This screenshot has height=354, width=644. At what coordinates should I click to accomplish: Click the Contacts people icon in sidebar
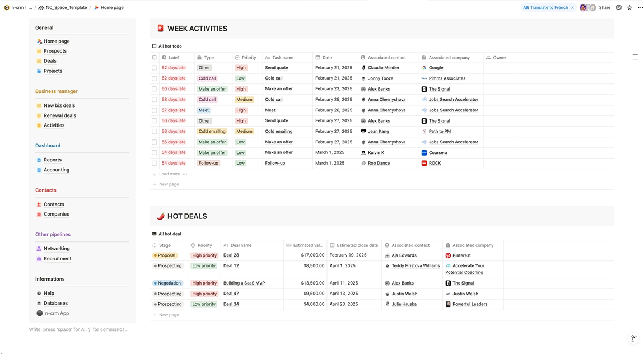pos(39,204)
